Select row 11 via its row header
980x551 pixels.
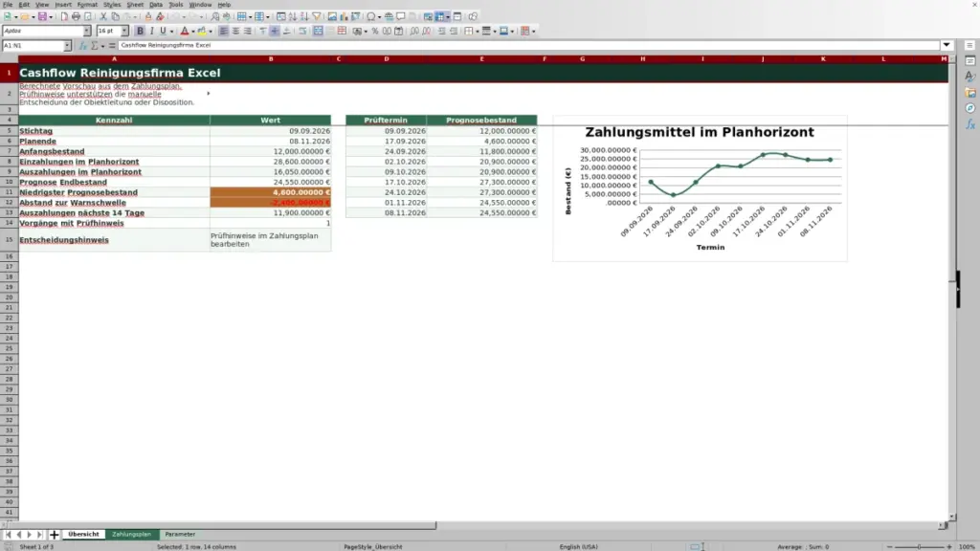9,192
